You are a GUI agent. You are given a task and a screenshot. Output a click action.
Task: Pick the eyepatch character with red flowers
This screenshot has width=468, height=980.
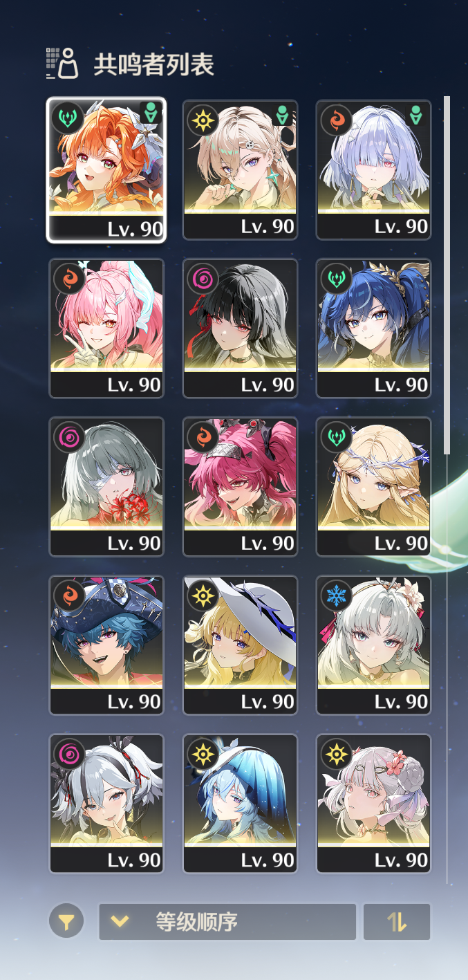pyautogui.click(x=106, y=487)
